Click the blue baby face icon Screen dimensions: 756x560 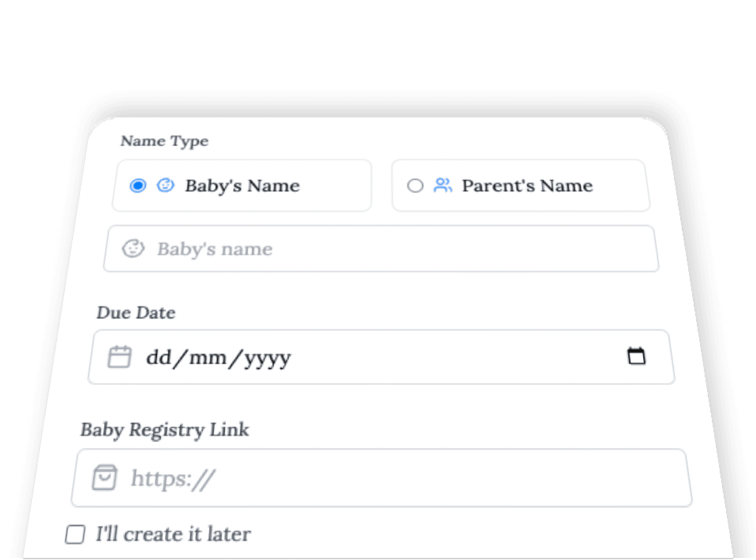[x=165, y=185]
